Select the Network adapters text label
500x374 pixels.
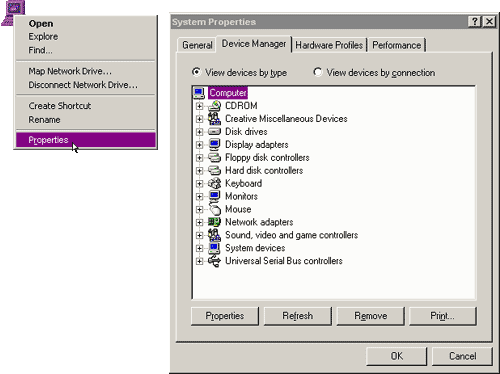[x=259, y=222]
